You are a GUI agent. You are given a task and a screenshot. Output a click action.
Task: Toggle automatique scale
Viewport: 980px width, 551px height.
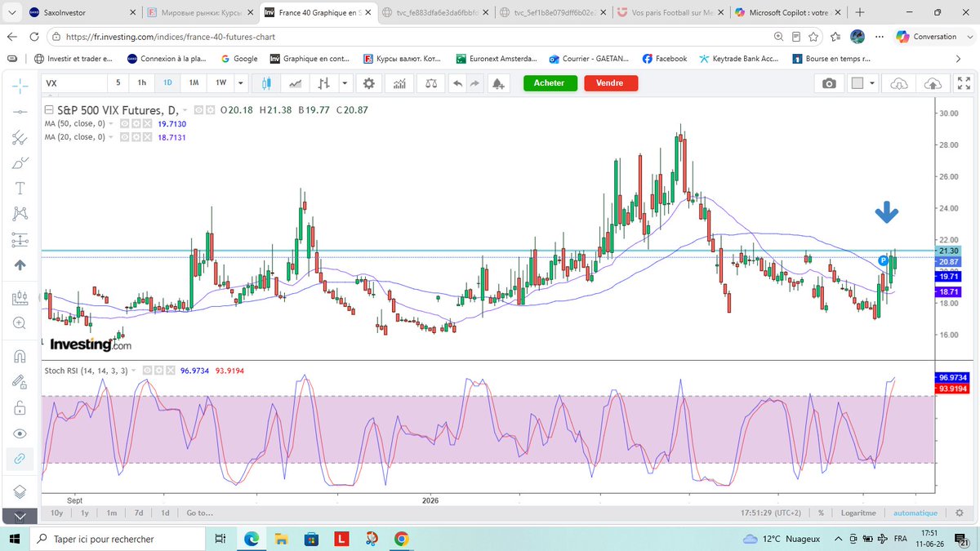pos(915,513)
